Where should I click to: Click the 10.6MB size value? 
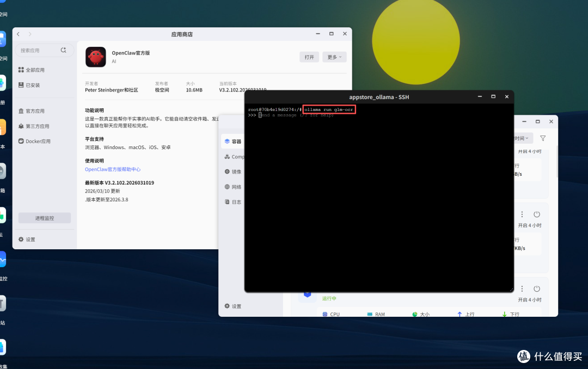click(194, 90)
